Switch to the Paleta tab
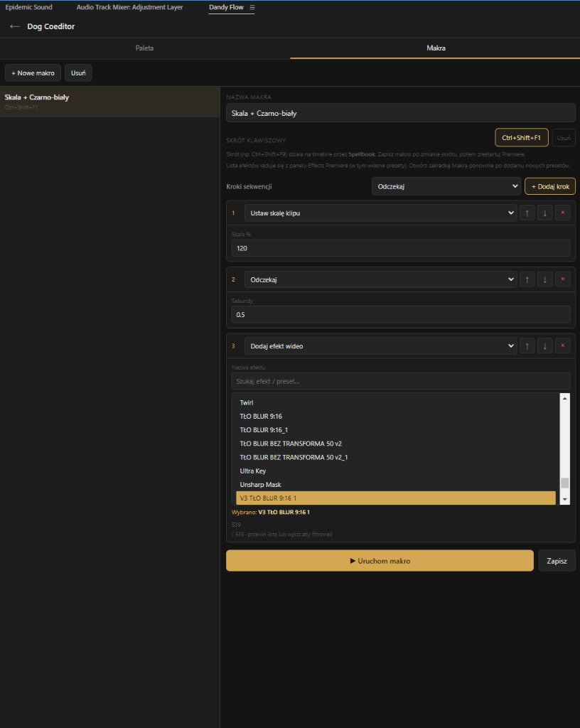 click(x=145, y=48)
